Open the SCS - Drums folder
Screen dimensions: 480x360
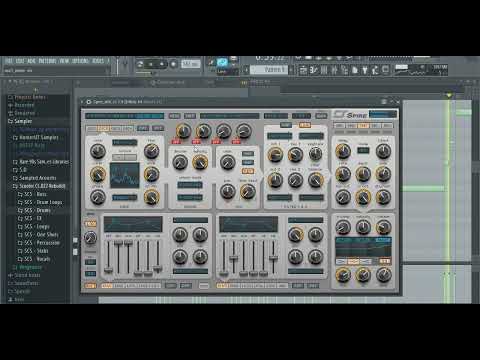pos(34,210)
